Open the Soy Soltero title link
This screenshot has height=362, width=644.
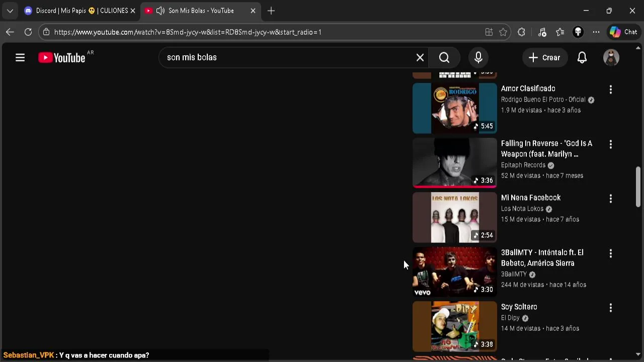[x=519, y=307]
